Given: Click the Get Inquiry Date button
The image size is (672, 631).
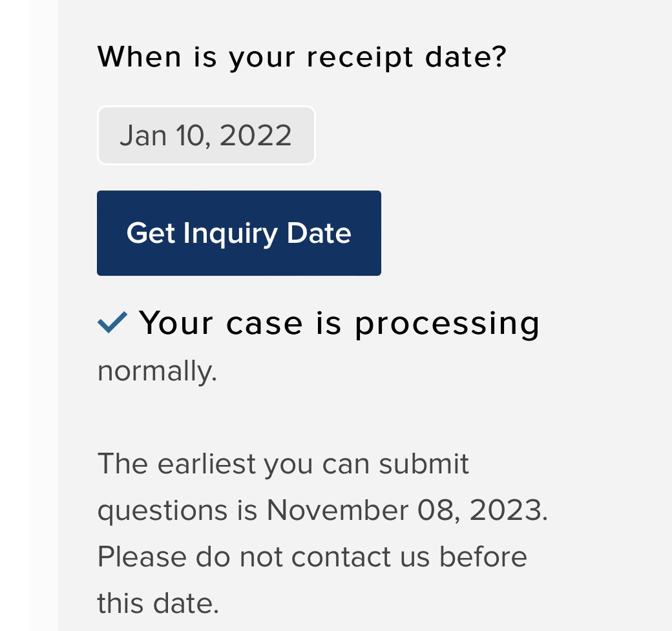Looking at the screenshot, I should (x=238, y=233).
